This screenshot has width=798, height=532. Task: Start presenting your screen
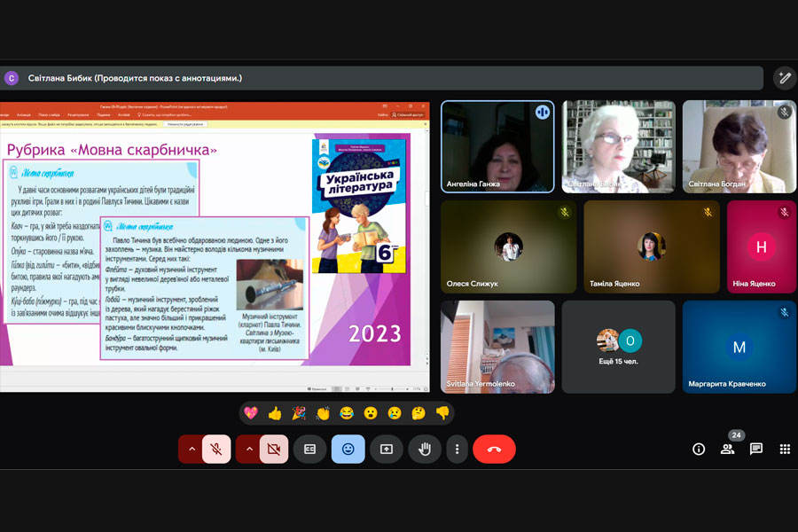point(387,449)
